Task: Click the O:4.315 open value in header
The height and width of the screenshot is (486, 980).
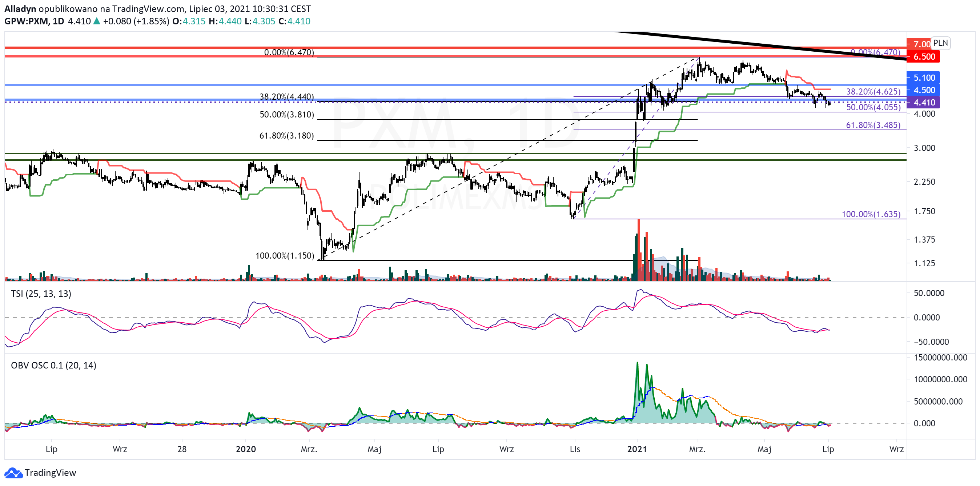Action: (x=189, y=21)
